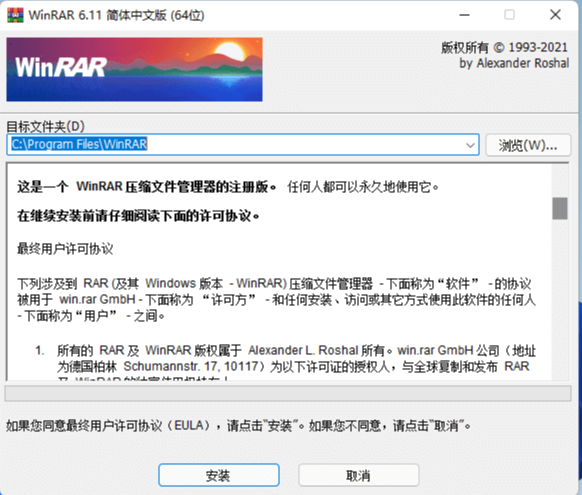Click the 版权所有 © 1993-2021 copyright text
This screenshot has height=495, width=582.
(x=504, y=47)
